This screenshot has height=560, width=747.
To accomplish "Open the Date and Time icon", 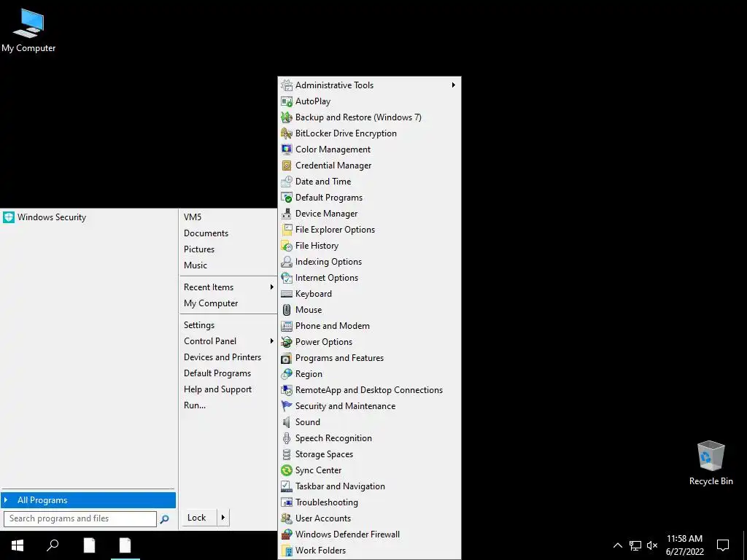I will 286,182.
